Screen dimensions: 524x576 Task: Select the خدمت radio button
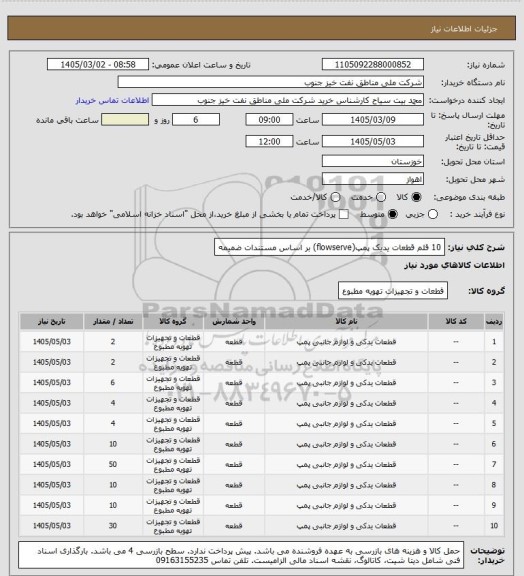pos(381,197)
